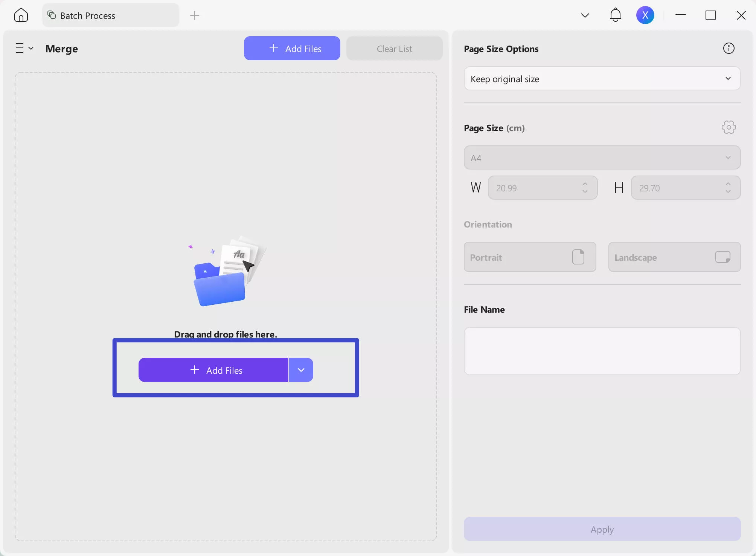Open the account profile avatar menu
756x556 pixels.
pos(645,15)
